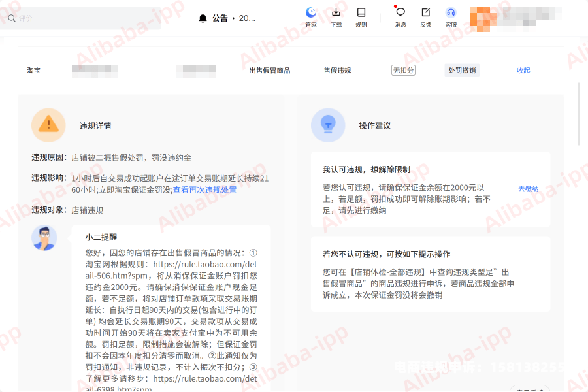This screenshot has height=392, width=588.
Task: Click the 处罚撤销 status tag
Action: point(462,71)
